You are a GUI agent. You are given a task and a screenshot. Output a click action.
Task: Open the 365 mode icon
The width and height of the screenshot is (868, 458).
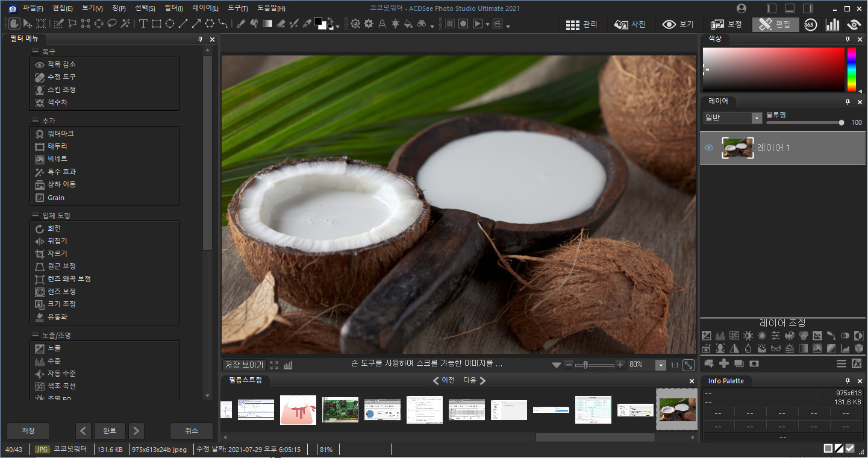[x=810, y=24]
